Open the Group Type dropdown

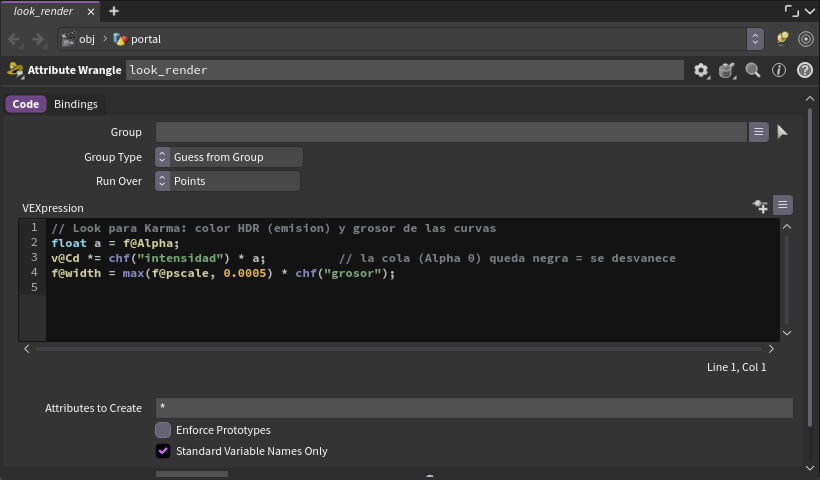coord(229,157)
